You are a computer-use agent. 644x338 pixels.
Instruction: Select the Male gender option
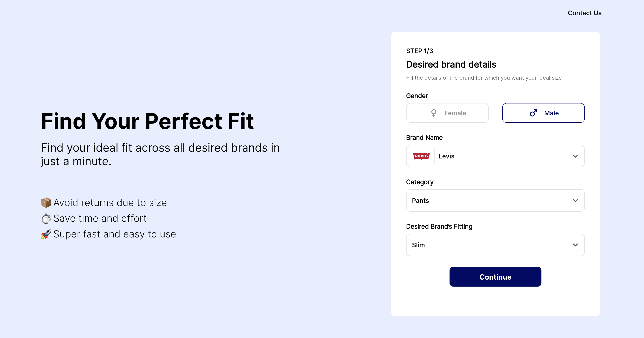point(543,113)
